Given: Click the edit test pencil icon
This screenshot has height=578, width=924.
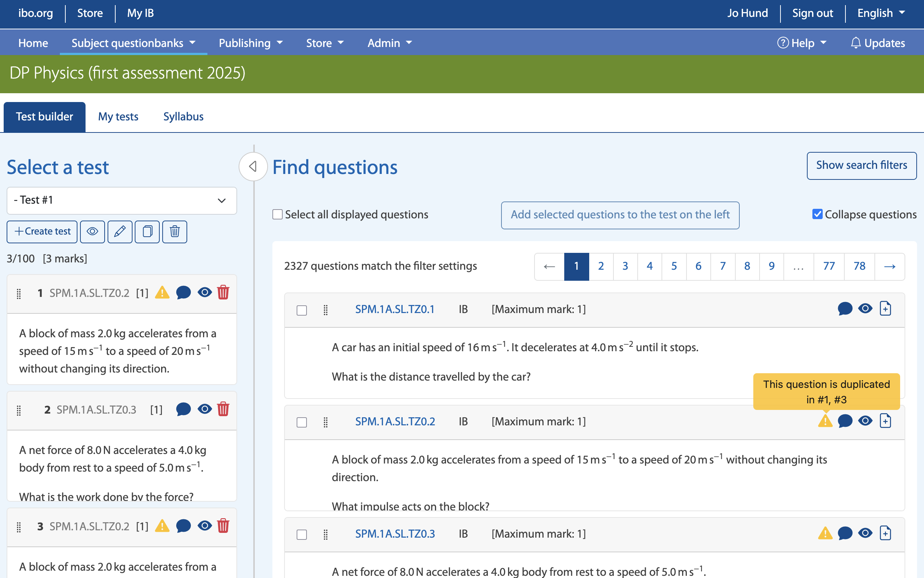Looking at the screenshot, I should [x=120, y=232].
